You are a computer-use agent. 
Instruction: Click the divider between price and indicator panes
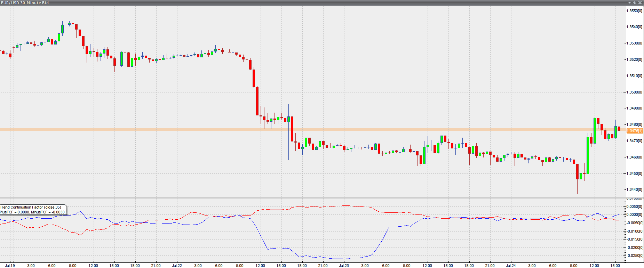[313, 198]
